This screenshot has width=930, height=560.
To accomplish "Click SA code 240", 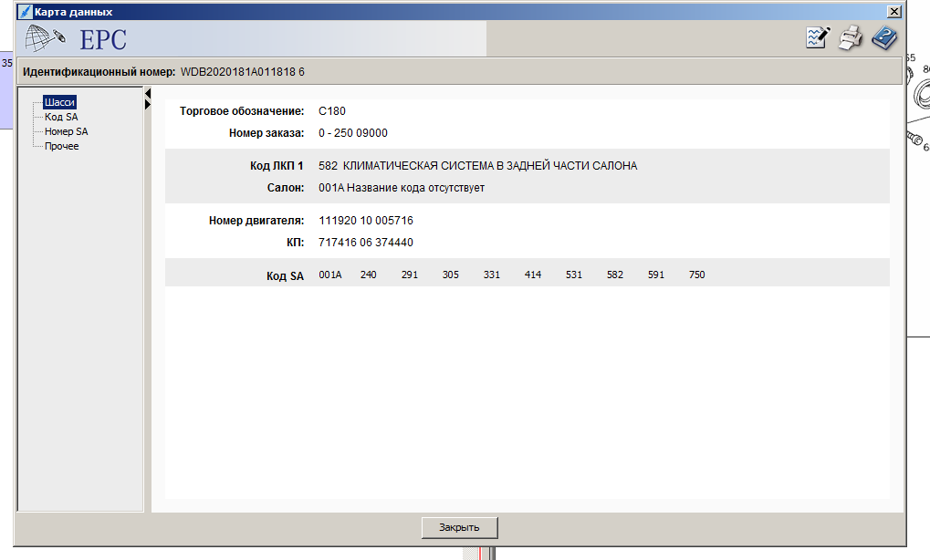I will (x=369, y=275).
